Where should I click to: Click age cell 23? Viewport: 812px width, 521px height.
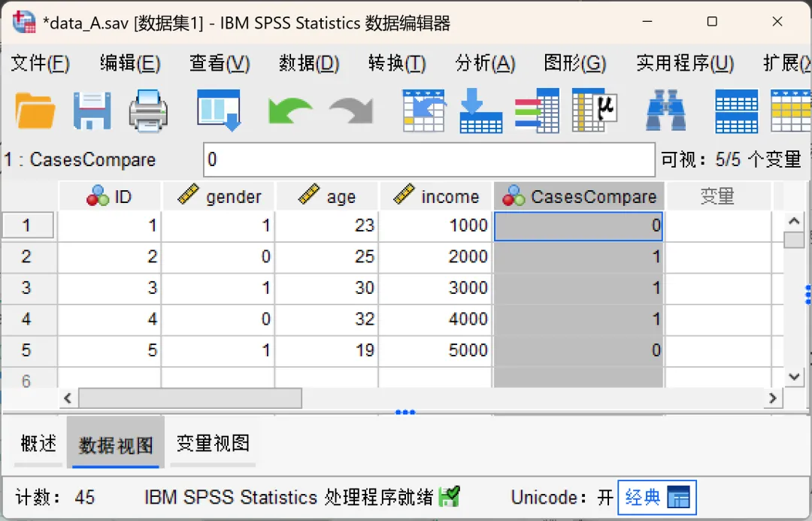[x=327, y=226]
